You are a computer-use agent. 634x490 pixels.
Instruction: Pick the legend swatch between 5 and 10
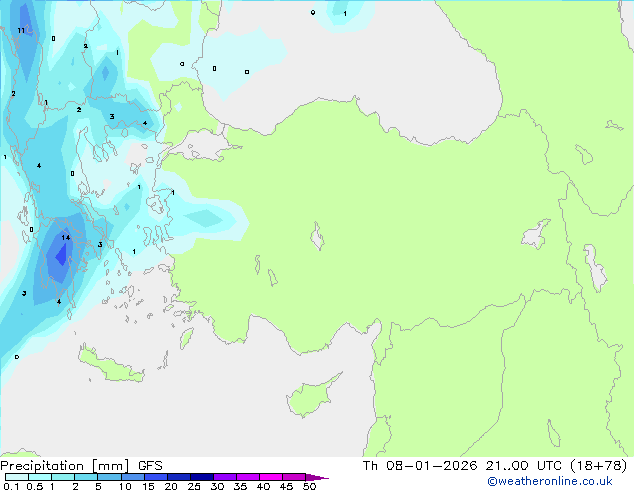click(x=110, y=477)
